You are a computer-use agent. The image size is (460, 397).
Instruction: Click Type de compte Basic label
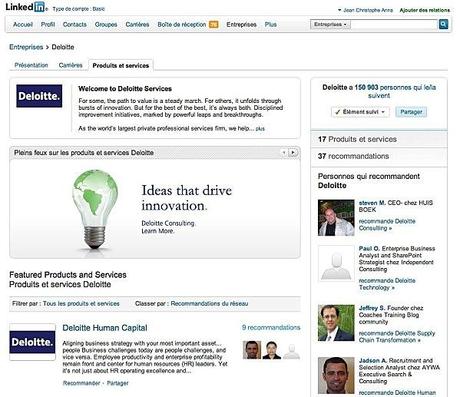[x=79, y=9]
